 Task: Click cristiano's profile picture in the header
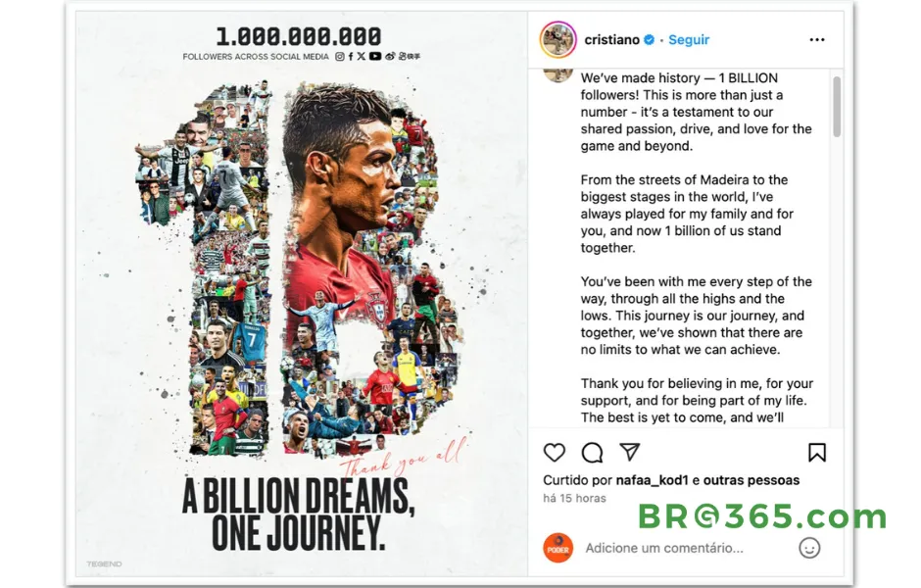coord(557,40)
